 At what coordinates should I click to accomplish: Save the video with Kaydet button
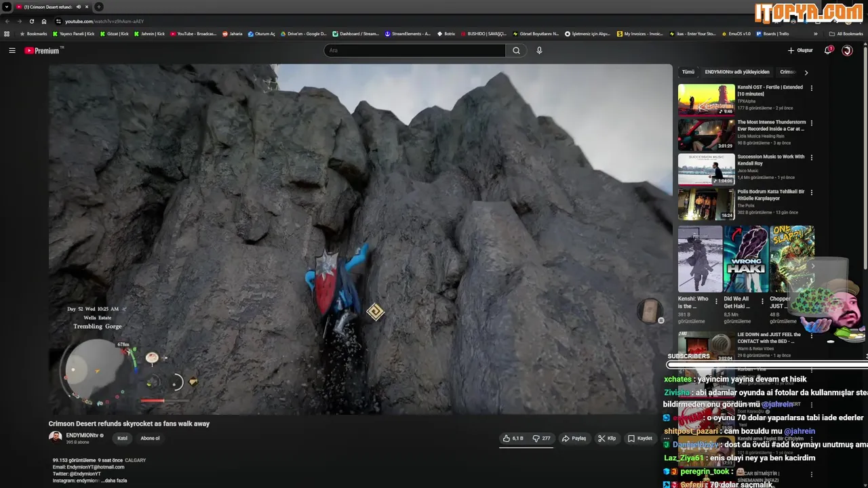tap(640, 439)
